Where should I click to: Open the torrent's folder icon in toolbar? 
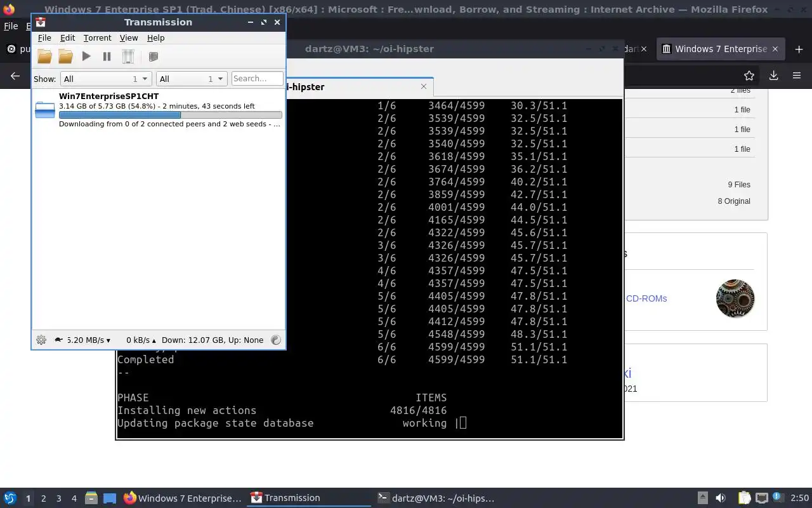coord(65,57)
